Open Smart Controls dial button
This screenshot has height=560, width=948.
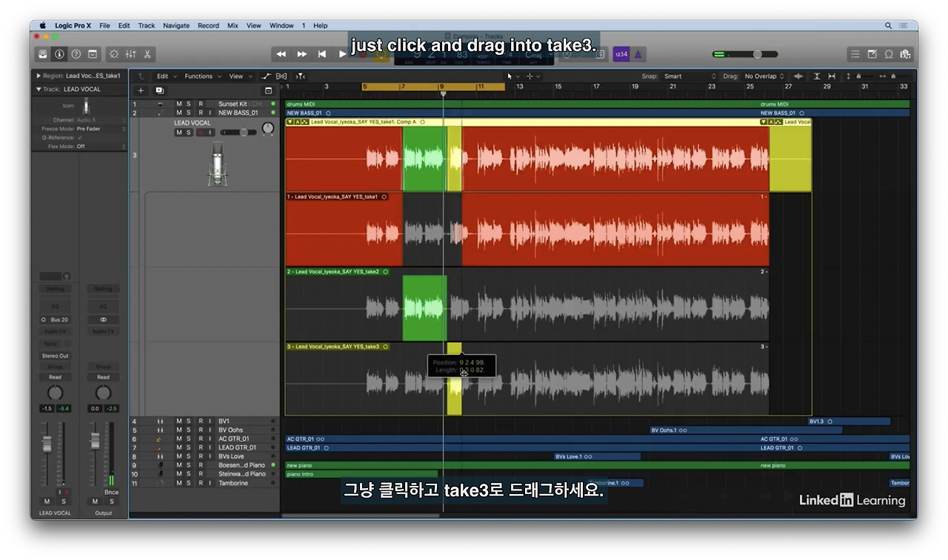coord(114,54)
